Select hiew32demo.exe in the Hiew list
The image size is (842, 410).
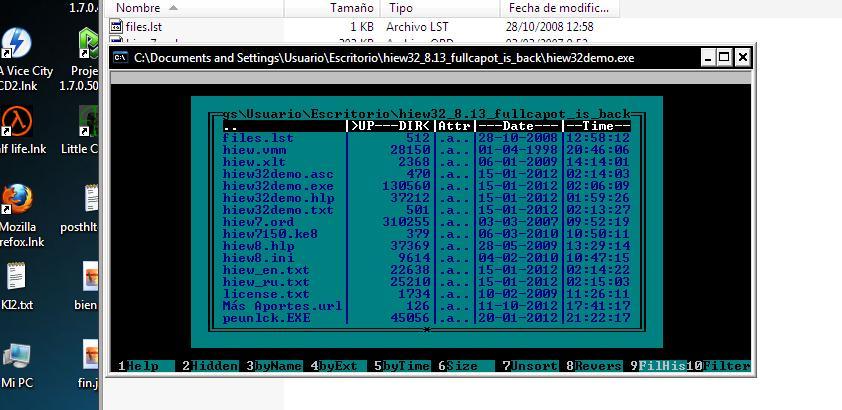tap(427, 186)
